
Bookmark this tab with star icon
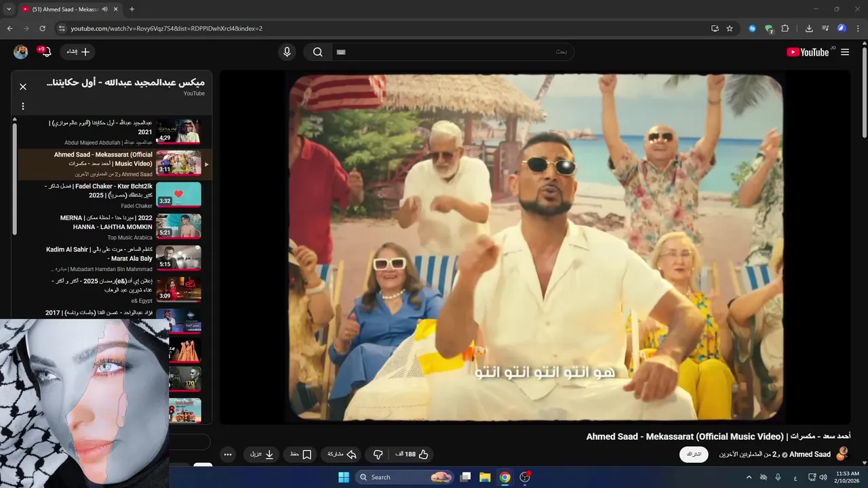(x=730, y=28)
